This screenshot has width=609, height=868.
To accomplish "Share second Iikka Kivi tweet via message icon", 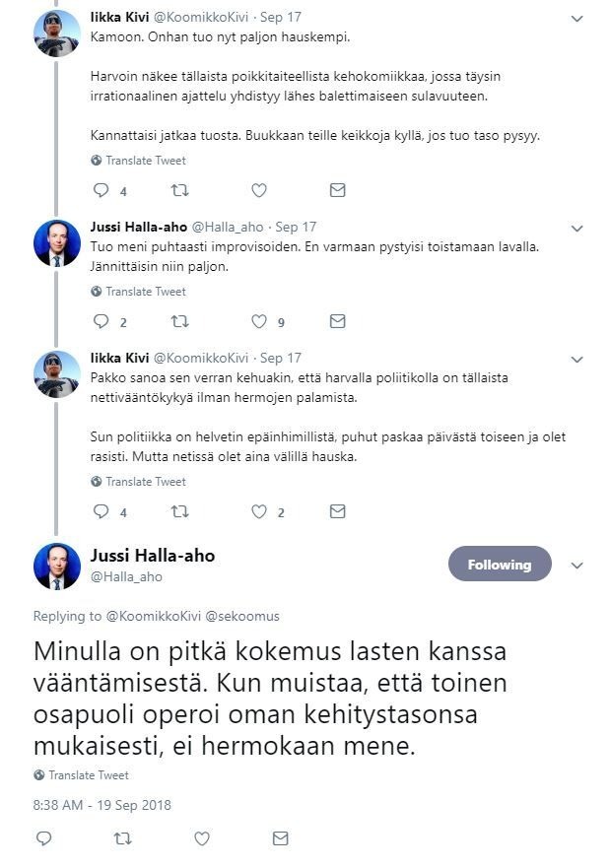I will pos(337,511).
